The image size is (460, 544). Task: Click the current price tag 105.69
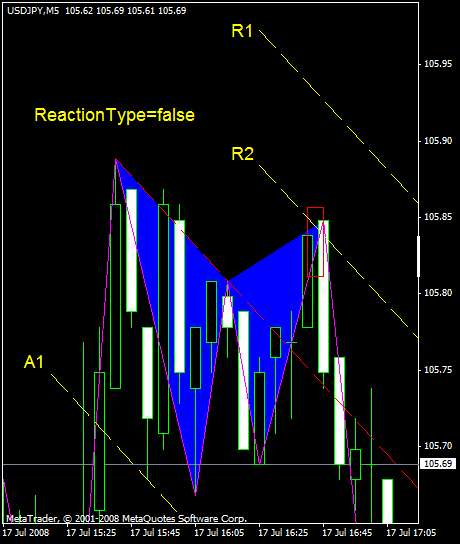pyautogui.click(x=438, y=464)
